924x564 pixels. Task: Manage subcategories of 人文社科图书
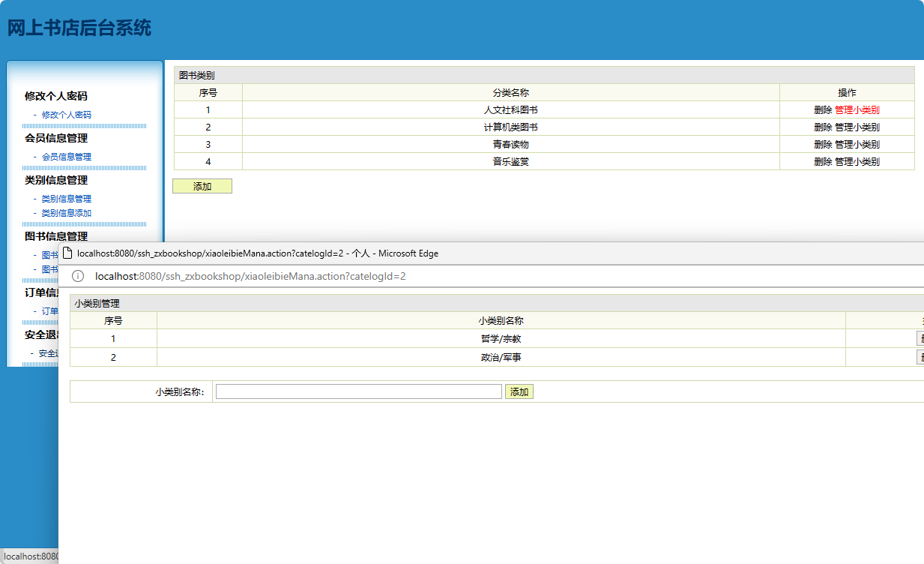857,109
